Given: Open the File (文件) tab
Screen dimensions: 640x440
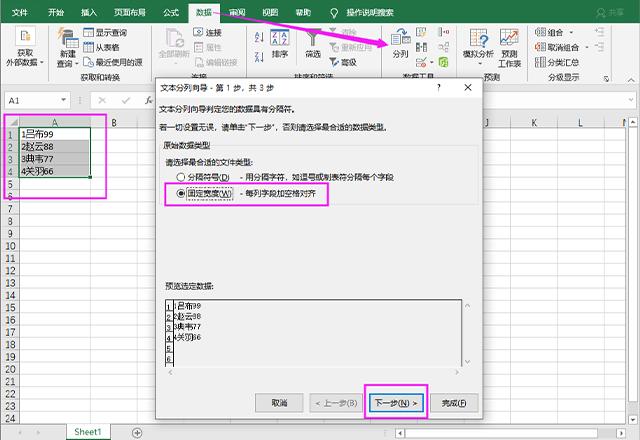Looking at the screenshot, I should (19, 12).
